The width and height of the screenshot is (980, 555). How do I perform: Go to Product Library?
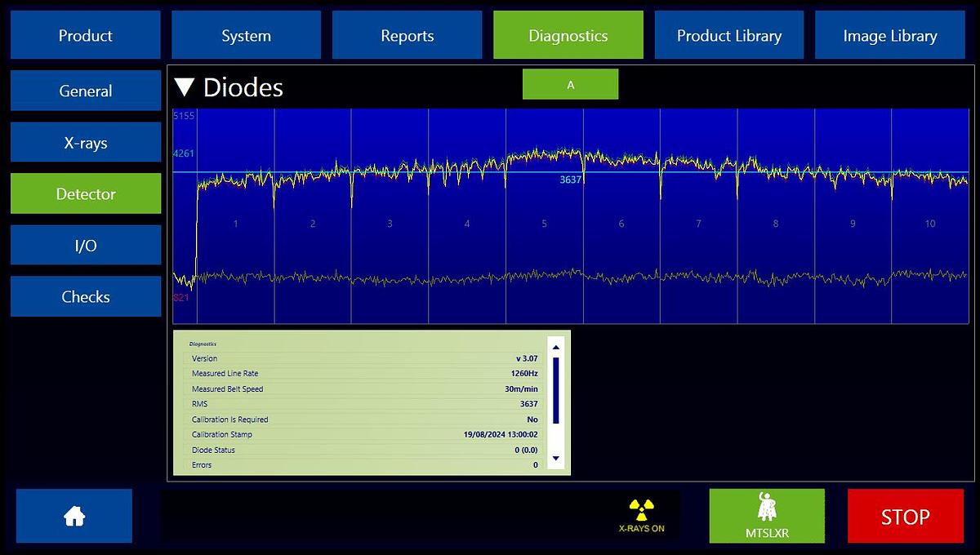728,36
